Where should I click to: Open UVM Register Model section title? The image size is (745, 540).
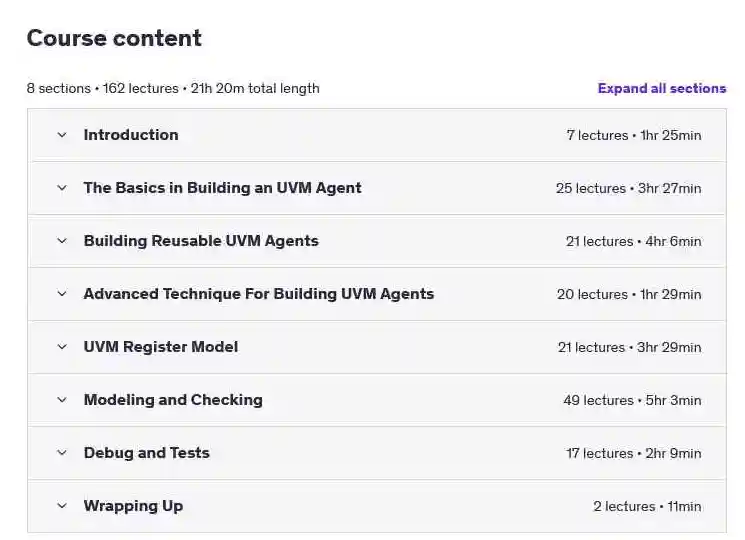(161, 347)
